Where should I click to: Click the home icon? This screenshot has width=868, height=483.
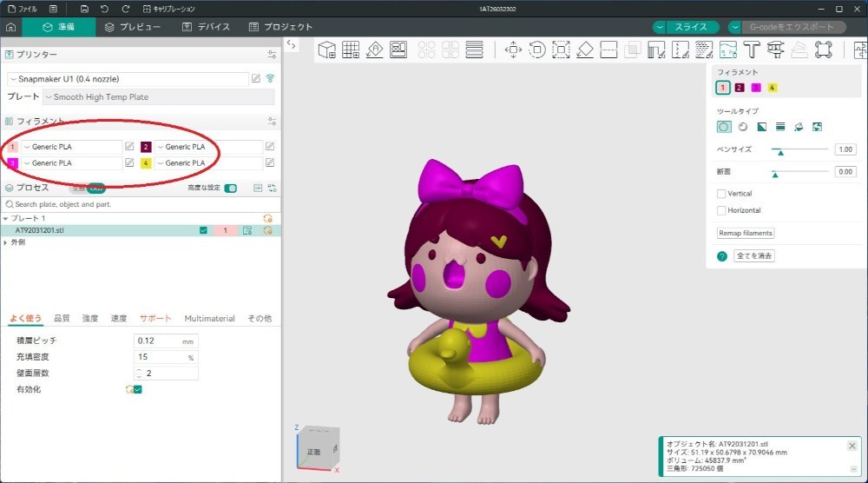pos(10,27)
